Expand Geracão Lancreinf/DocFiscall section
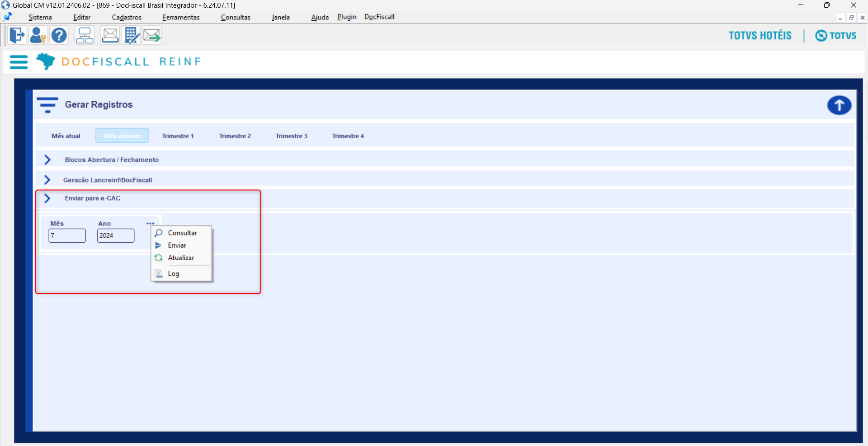The width and height of the screenshot is (868, 446). coord(47,180)
